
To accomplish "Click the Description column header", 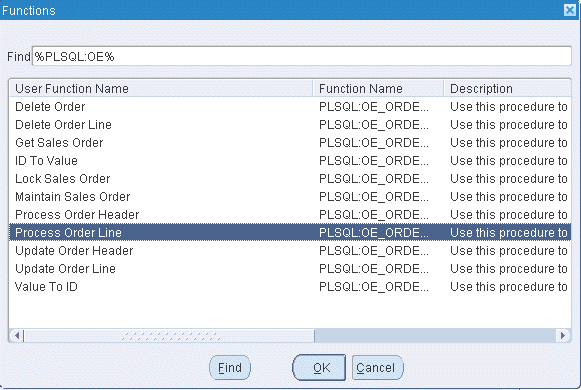I will (x=507, y=89).
